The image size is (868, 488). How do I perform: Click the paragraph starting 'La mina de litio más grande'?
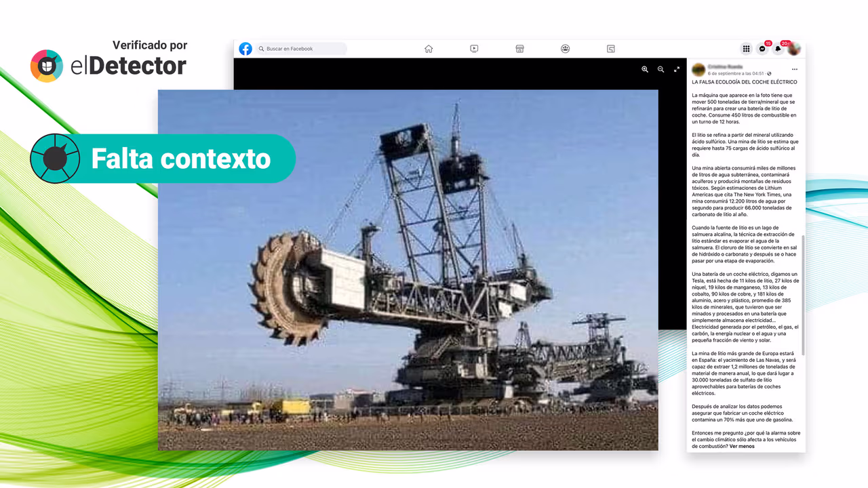(745, 373)
